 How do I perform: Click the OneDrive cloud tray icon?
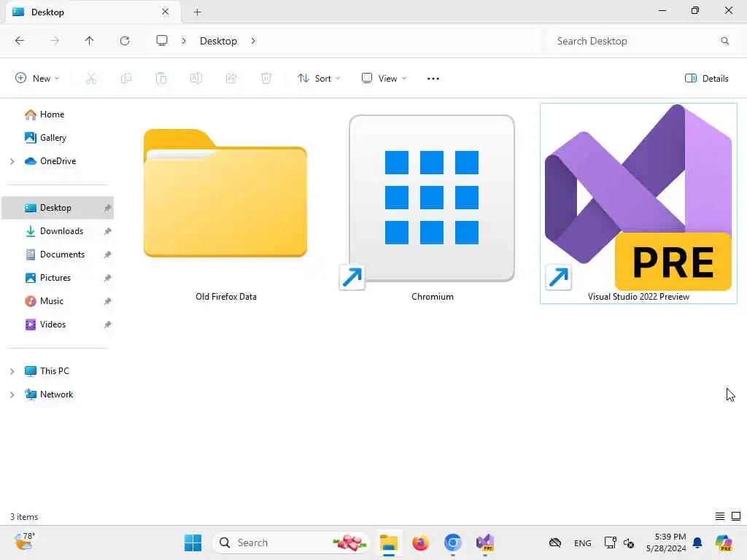point(555,542)
